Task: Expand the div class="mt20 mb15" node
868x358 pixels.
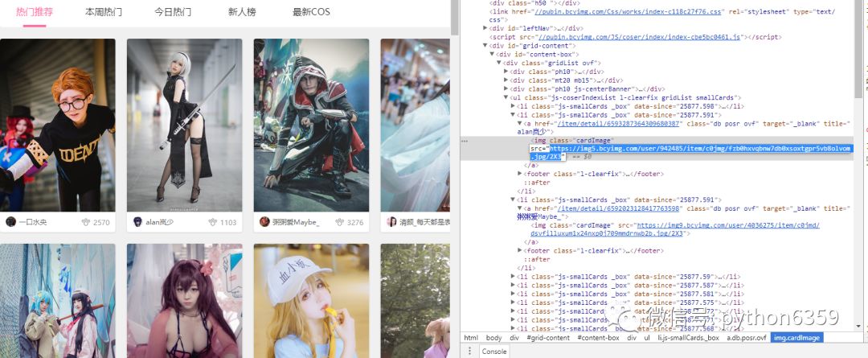Action: [506, 80]
